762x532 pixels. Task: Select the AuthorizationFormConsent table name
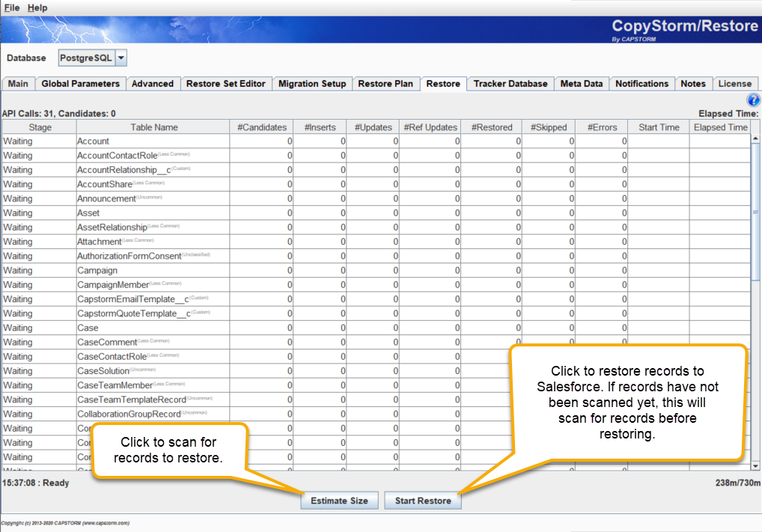coord(129,256)
